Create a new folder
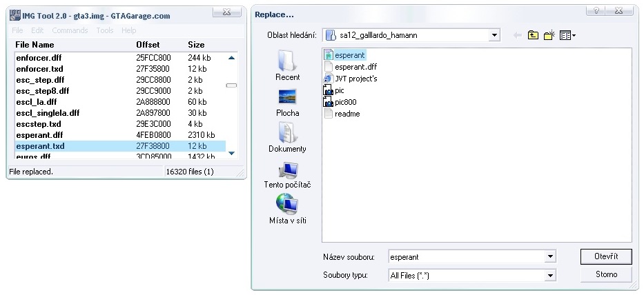Viewport: 644px width, 295px height. (549, 35)
